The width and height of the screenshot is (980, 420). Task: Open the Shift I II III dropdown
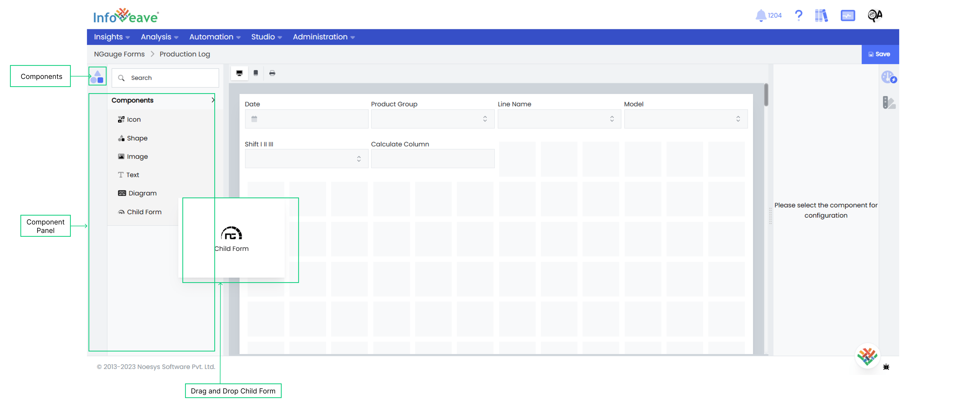pos(307,159)
